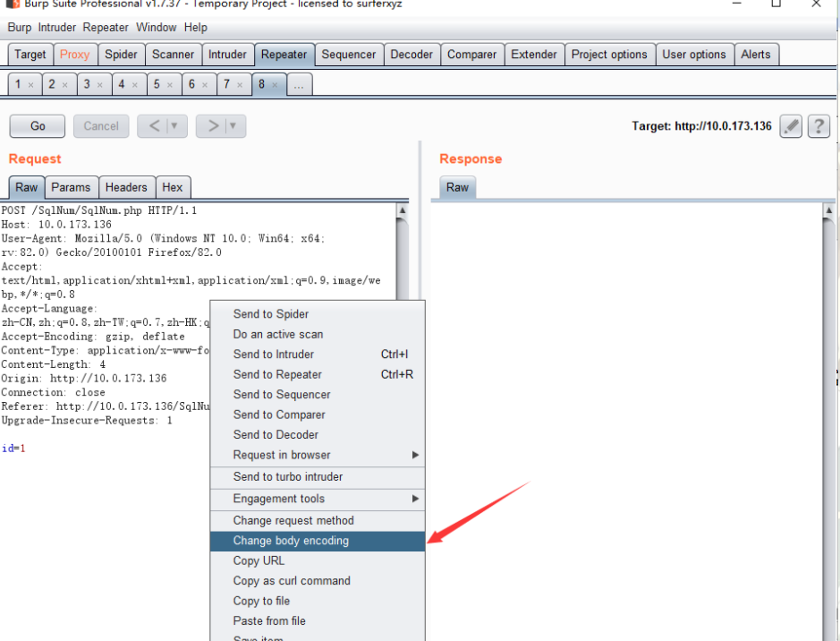Click response scrollbar up arrow

[x=828, y=210]
